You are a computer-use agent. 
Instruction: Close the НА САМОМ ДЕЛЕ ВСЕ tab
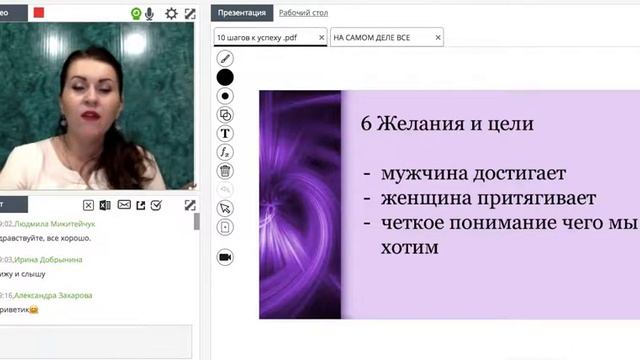(x=438, y=38)
